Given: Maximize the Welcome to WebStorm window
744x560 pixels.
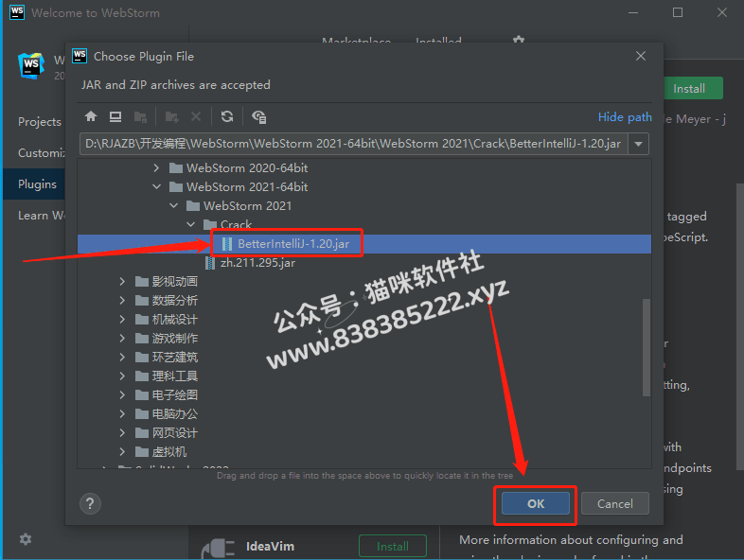Looking at the screenshot, I should coord(678,12).
